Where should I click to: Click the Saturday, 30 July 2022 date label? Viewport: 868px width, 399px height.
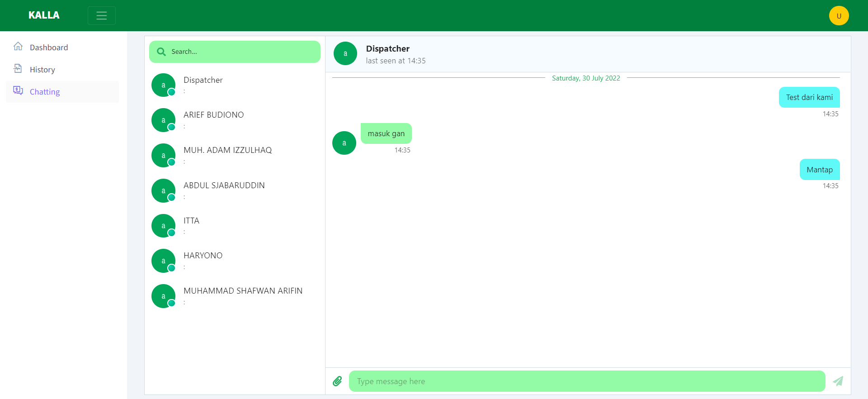pos(586,78)
